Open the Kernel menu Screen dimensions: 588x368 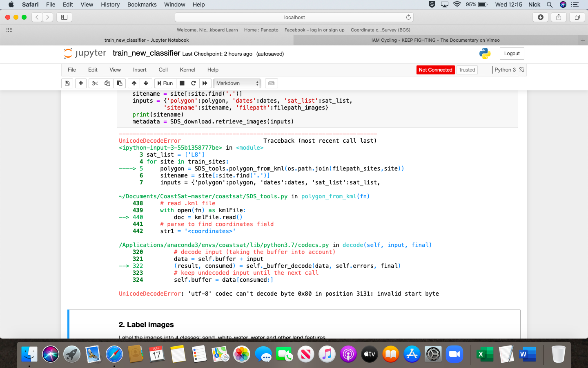tap(187, 70)
